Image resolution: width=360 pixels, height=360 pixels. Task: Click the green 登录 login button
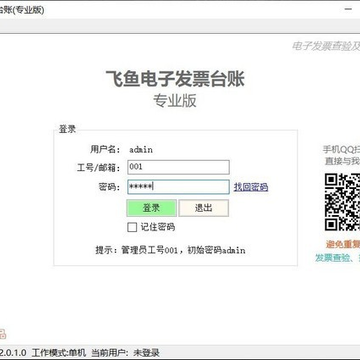point(151,208)
